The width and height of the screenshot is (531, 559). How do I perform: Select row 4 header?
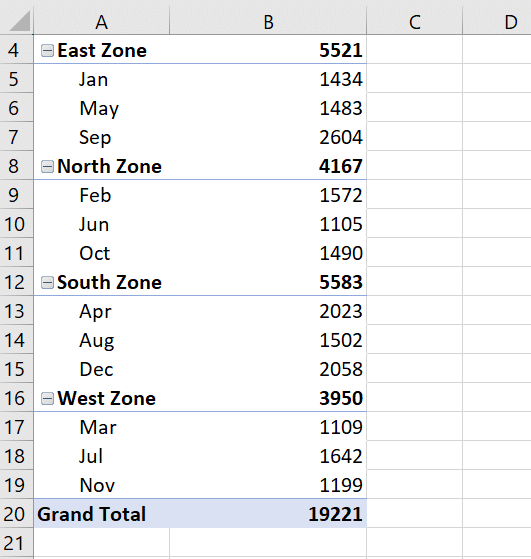[16, 50]
